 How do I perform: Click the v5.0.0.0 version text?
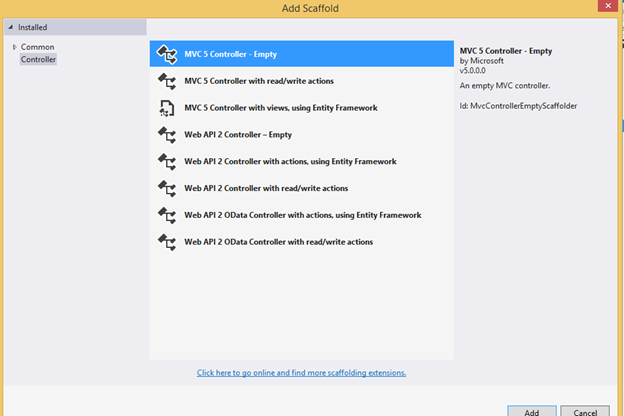pos(472,70)
